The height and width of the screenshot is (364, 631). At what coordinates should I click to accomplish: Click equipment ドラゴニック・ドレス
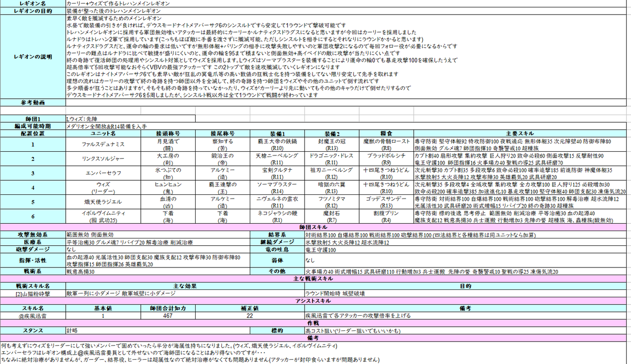tap(332, 159)
